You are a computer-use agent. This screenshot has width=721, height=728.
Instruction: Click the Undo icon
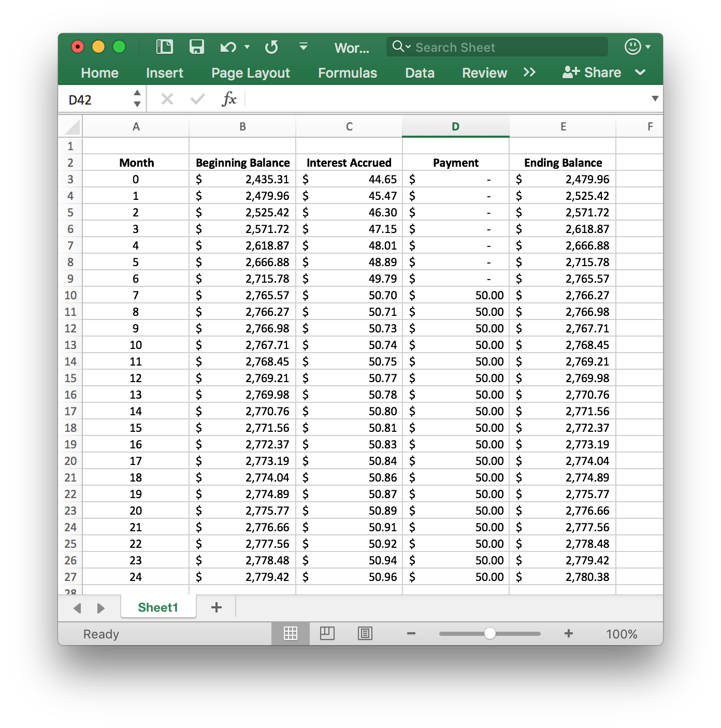point(228,47)
